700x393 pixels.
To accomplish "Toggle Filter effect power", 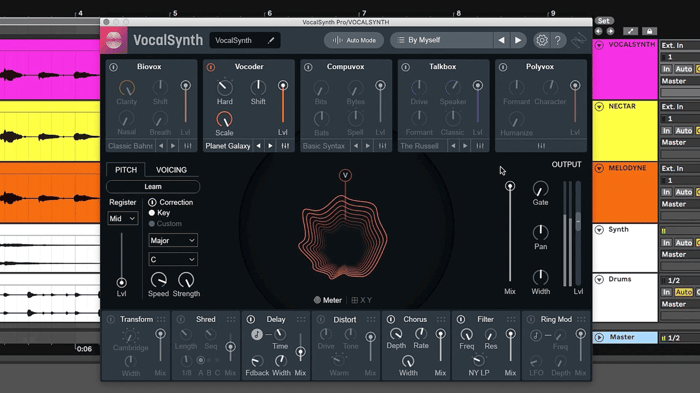I will [461, 319].
